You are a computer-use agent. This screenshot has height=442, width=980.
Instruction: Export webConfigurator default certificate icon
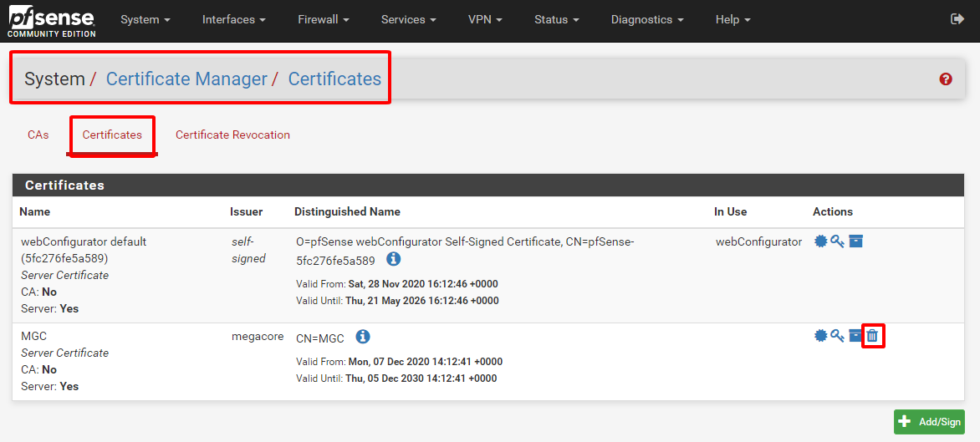(820, 241)
